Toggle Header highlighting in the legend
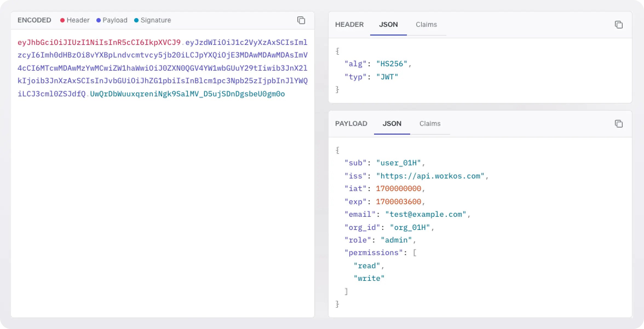 [x=78, y=20]
